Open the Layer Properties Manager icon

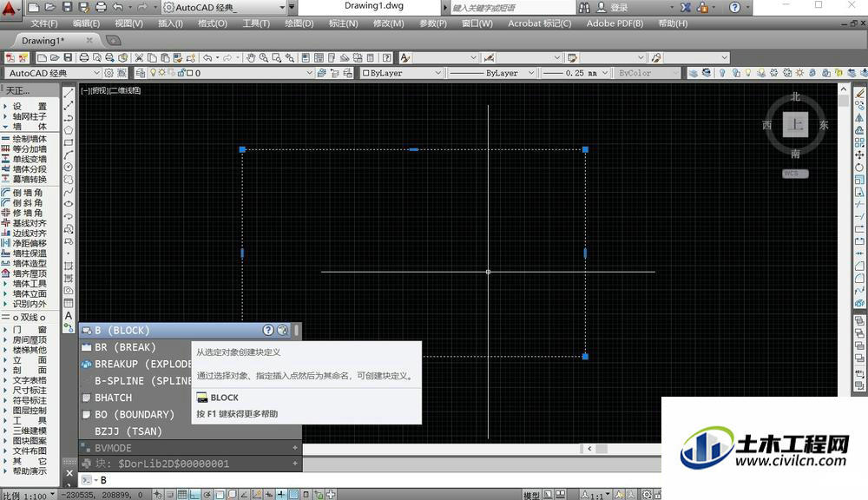pyautogui.click(x=141, y=73)
